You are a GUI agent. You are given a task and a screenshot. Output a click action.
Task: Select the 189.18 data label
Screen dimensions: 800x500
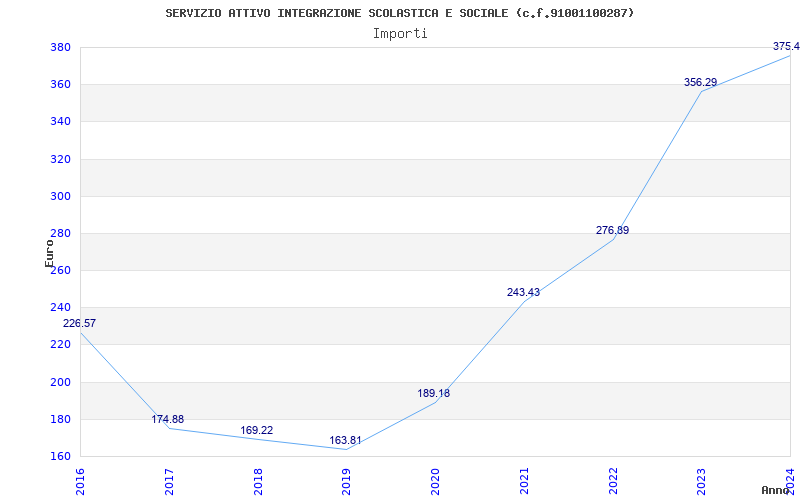click(434, 393)
